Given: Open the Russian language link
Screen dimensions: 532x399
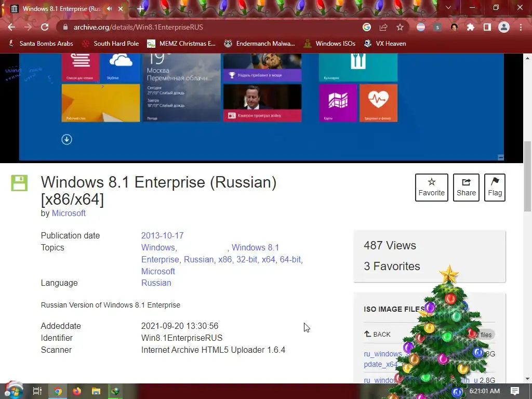Looking at the screenshot, I should 156,283.
